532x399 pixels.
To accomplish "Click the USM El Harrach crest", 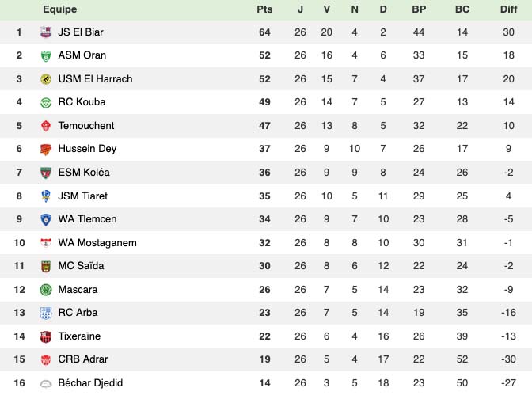I will [x=46, y=79].
